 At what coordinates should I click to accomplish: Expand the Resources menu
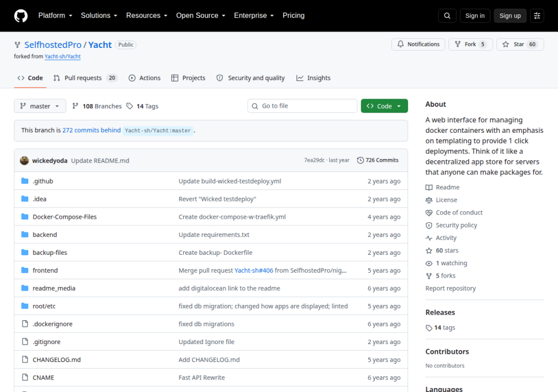coord(147,16)
